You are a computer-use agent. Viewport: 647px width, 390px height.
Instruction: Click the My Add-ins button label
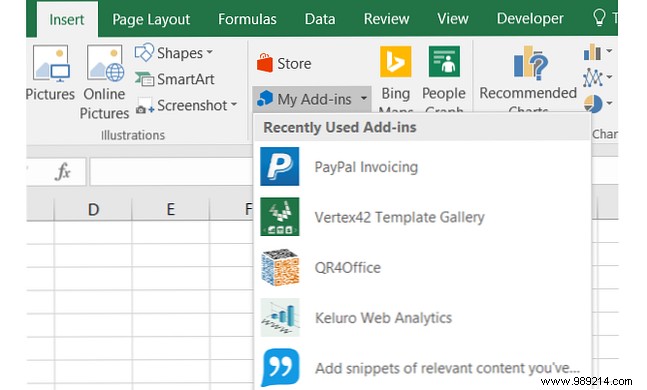click(314, 99)
